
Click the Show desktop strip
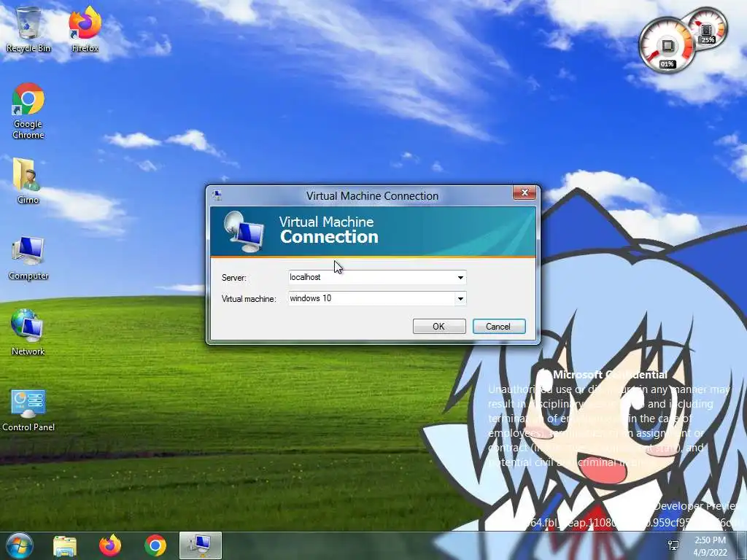click(743, 545)
